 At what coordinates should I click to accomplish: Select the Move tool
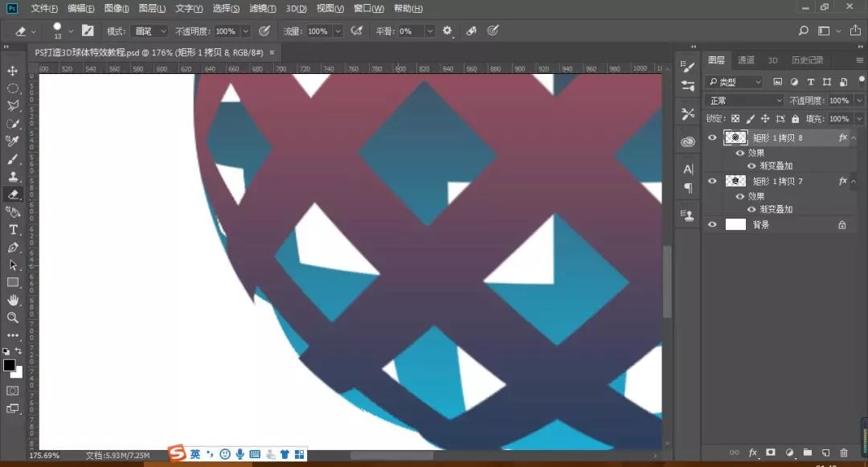pyautogui.click(x=12, y=71)
